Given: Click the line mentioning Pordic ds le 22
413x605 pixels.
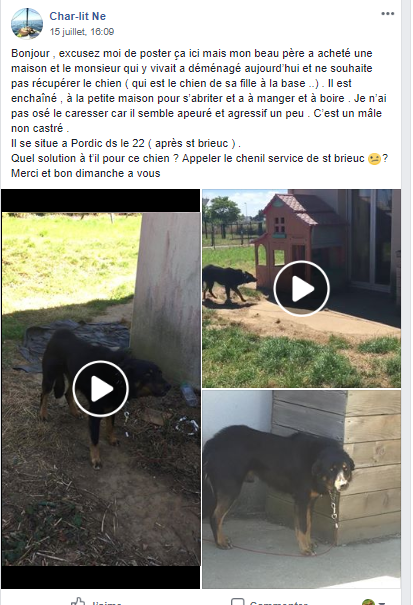Looking at the screenshot, I should coord(126,143).
